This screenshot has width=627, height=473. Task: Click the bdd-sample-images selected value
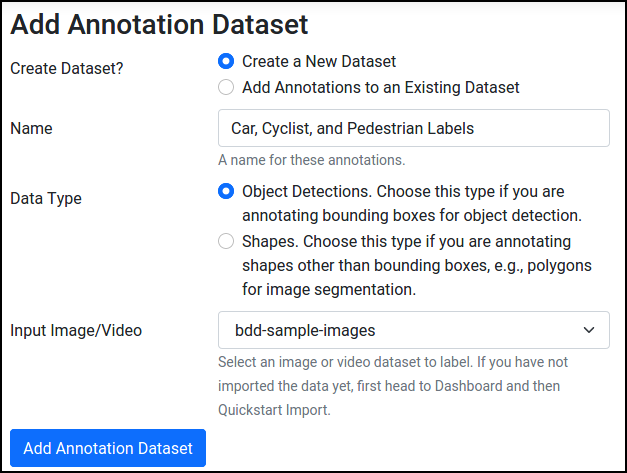click(x=305, y=330)
